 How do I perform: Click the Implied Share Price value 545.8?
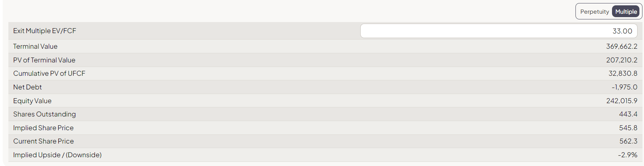point(628,128)
